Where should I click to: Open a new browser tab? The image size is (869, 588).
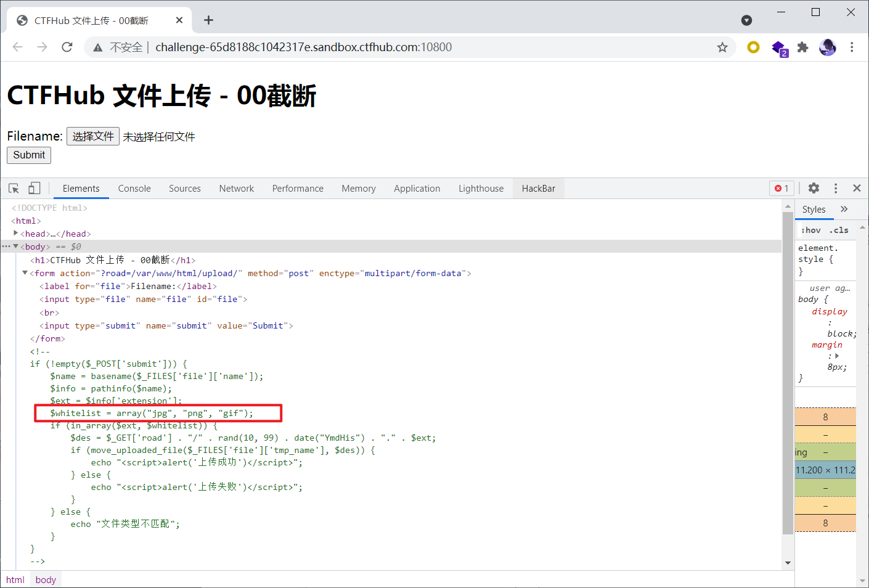(x=209, y=20)
